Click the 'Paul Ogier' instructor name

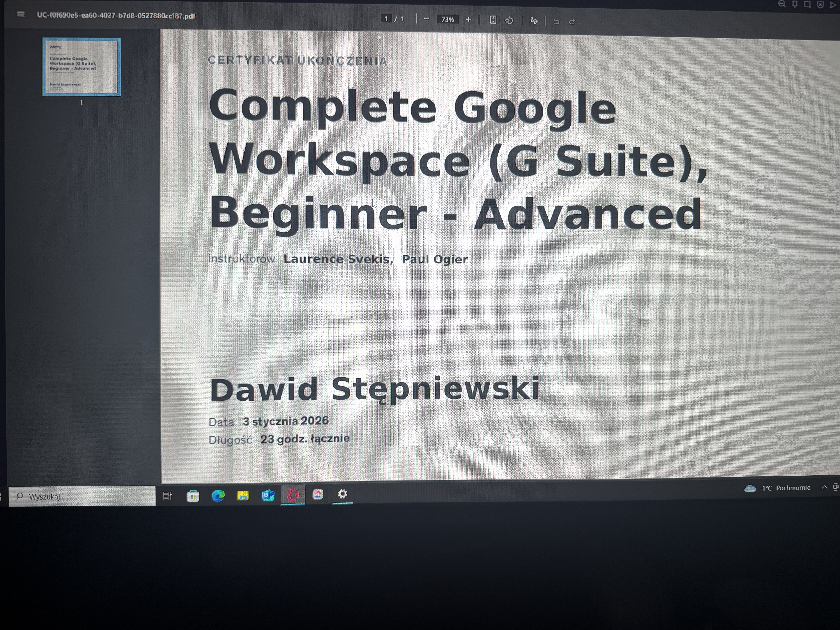click(435, 259)
